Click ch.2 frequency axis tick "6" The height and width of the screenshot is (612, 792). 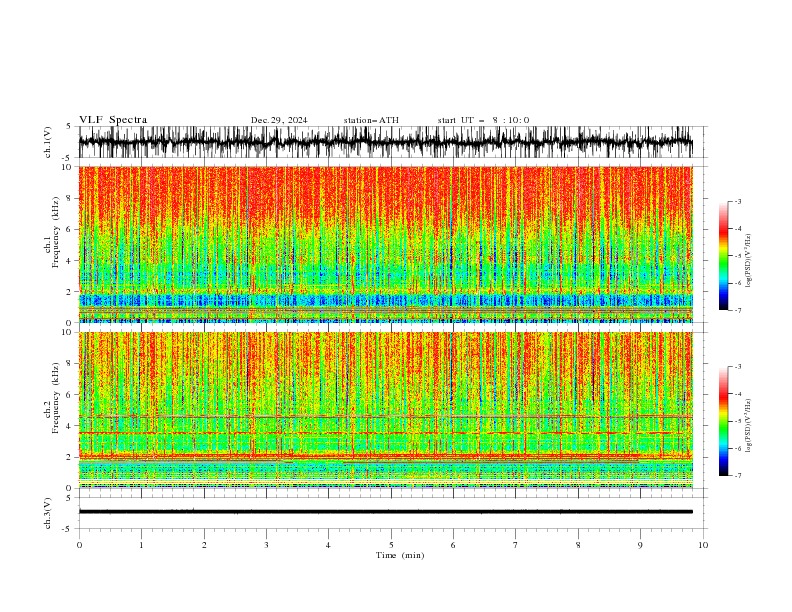click(x=70, y=395)
